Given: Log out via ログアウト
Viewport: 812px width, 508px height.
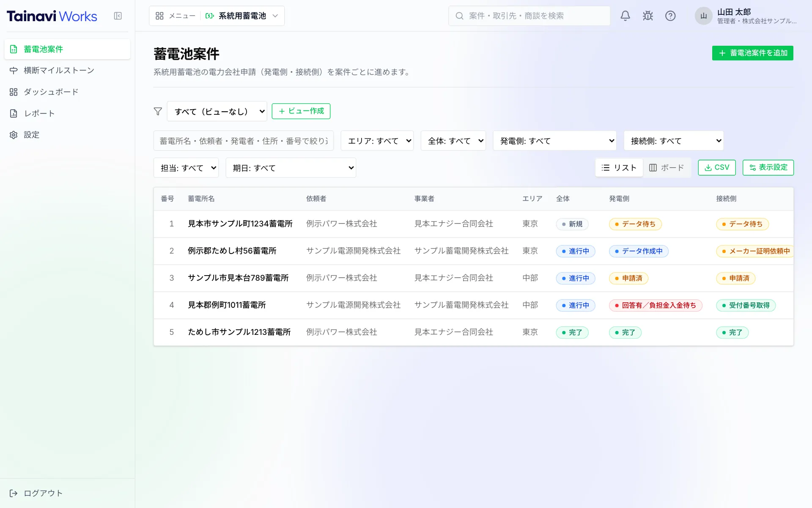Looking at the screenshot, I should point(67,493).
